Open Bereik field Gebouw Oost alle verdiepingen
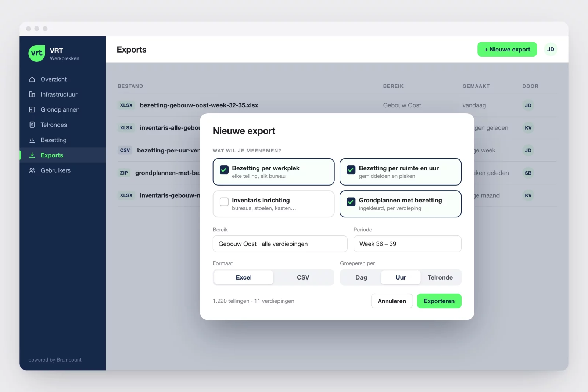Viewport: 588px width, 392px height. click(x=280, y=244)
